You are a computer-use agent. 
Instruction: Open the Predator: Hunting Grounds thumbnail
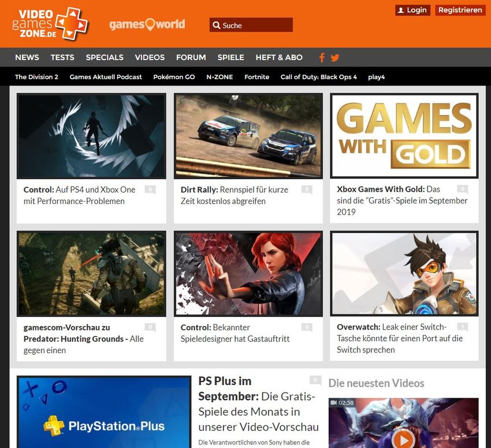91,274
